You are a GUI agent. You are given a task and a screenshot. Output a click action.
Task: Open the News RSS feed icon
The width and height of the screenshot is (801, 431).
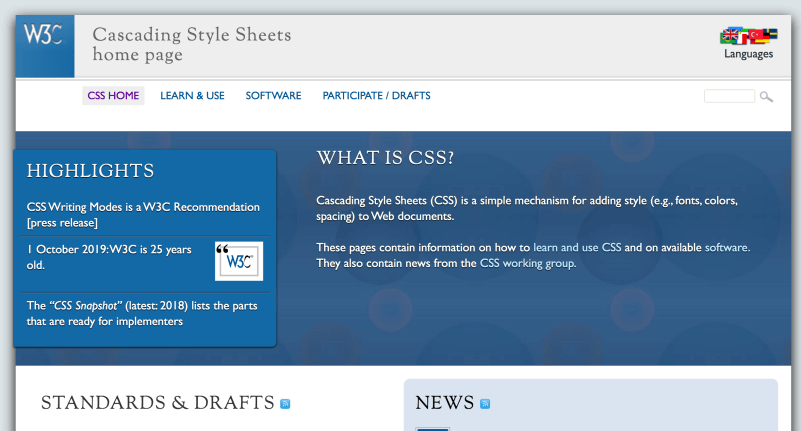(485, 404)
